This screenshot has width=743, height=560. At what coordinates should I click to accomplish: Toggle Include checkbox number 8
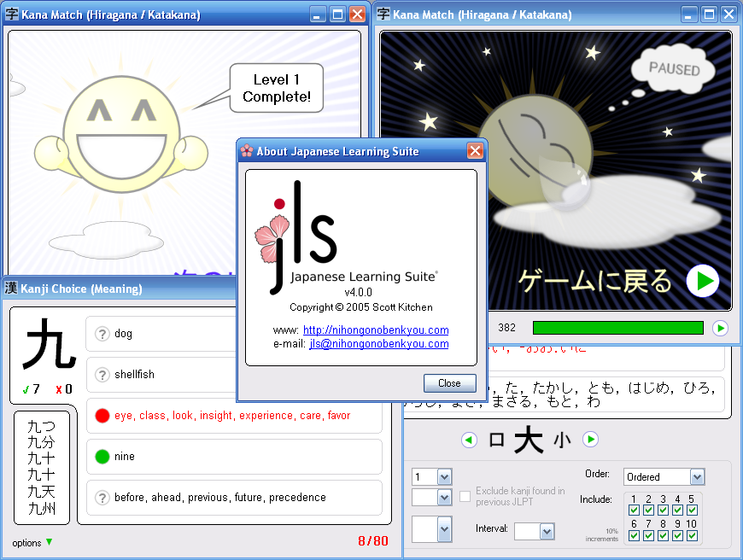tap(663, 535)
